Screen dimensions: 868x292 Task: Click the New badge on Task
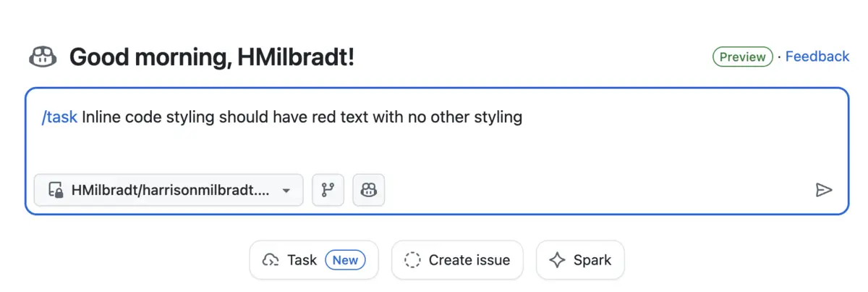(x=345, y=260)
